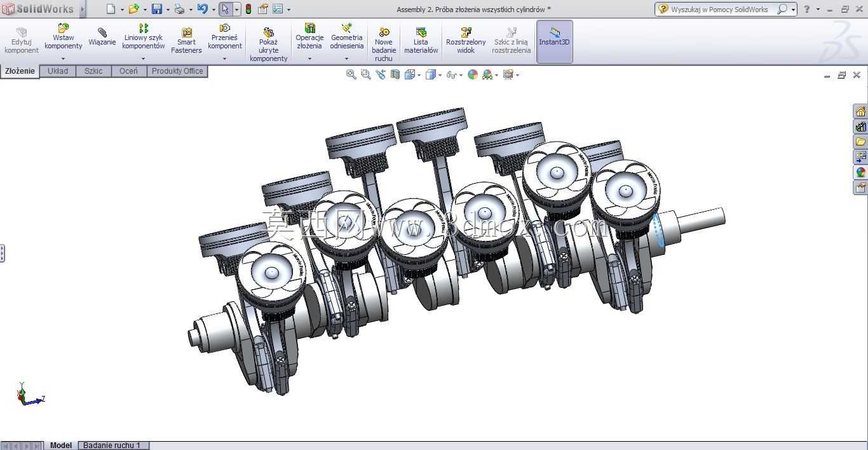Select Liniowy szyk komponentów tool
Viewport: 868px width, 450px height.
[x=144, y=37]
